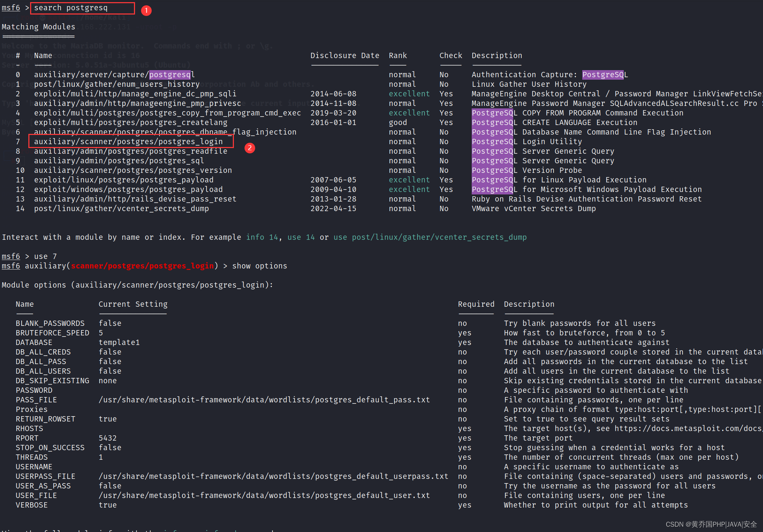Viewport: 763px width, 532px height.
Task: Click 'The target port' description
Action: coord(538,438)
